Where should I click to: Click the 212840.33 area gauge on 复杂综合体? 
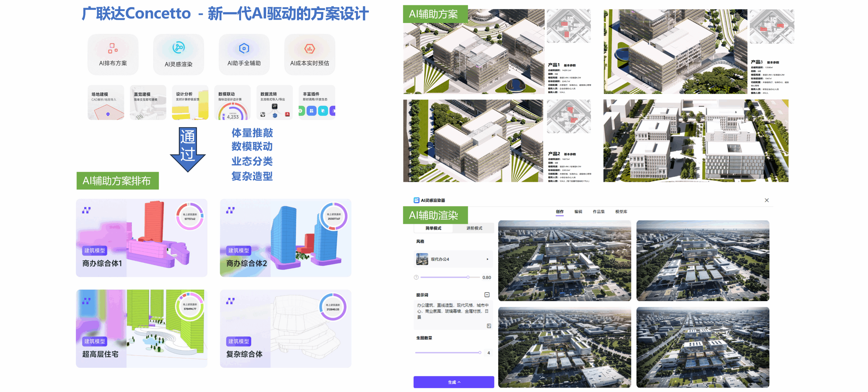(x=333, y=307)
